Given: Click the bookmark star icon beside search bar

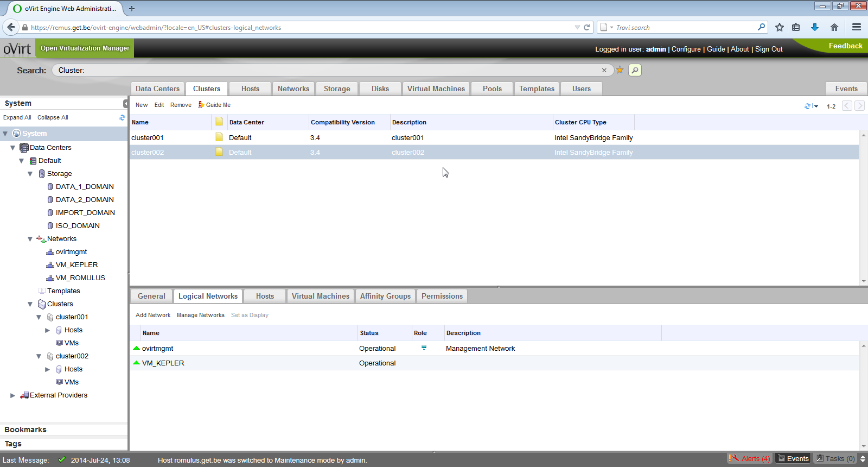Looking at the screenshot, I should (x=620, y=70).
